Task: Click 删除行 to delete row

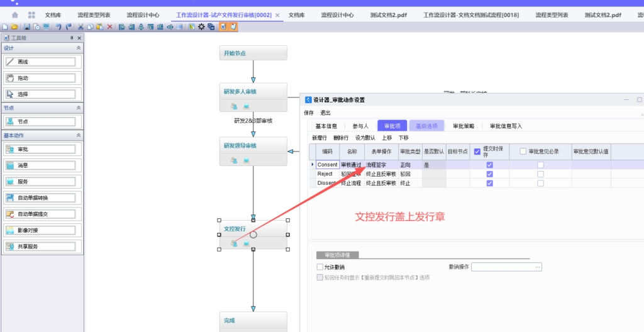Action: [x=341, y=138]
